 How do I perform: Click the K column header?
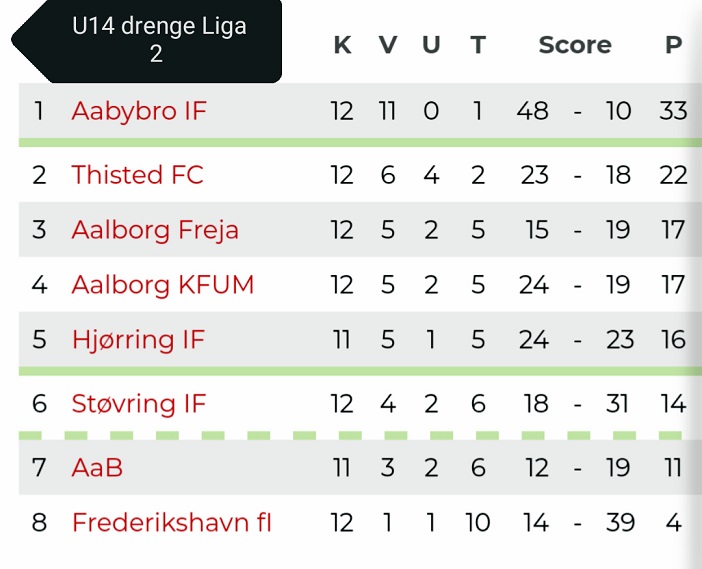(x=342, y=45)
